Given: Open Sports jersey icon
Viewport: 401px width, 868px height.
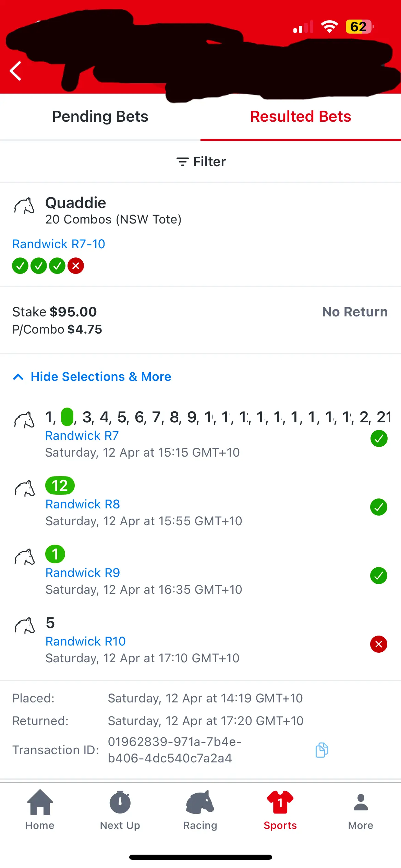Looking at the screenshot, I should [x=280, y=802].
